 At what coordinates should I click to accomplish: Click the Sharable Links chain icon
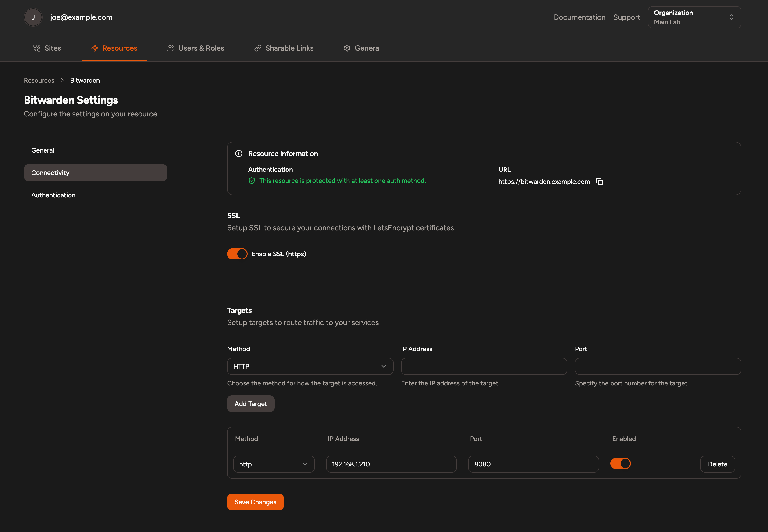pos(258,48)
